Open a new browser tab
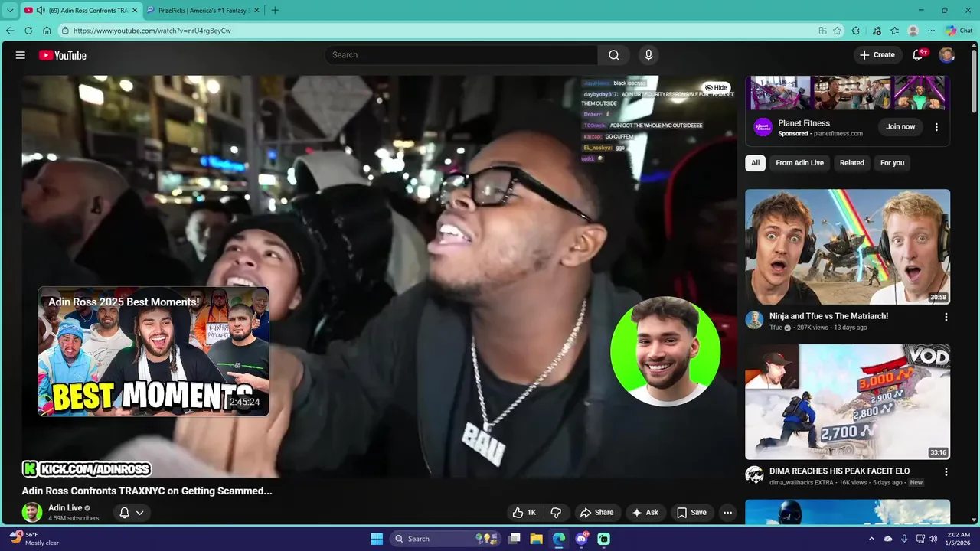The image size is (980, 551). (275, 11)
